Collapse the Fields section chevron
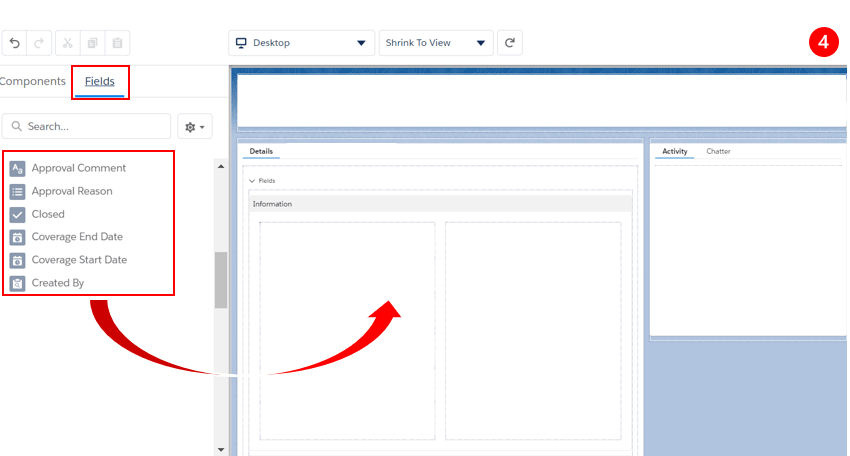850x456 pixels. (x=252, y=181)
